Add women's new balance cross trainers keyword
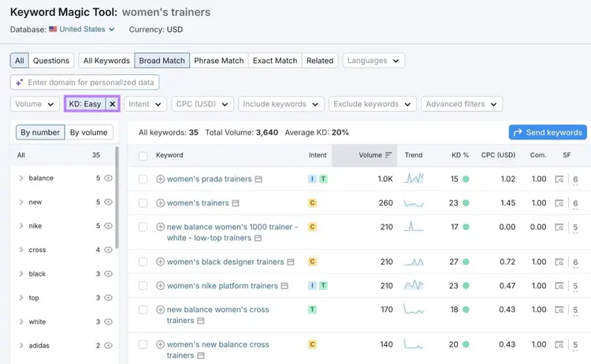 (x=160, y=344)
